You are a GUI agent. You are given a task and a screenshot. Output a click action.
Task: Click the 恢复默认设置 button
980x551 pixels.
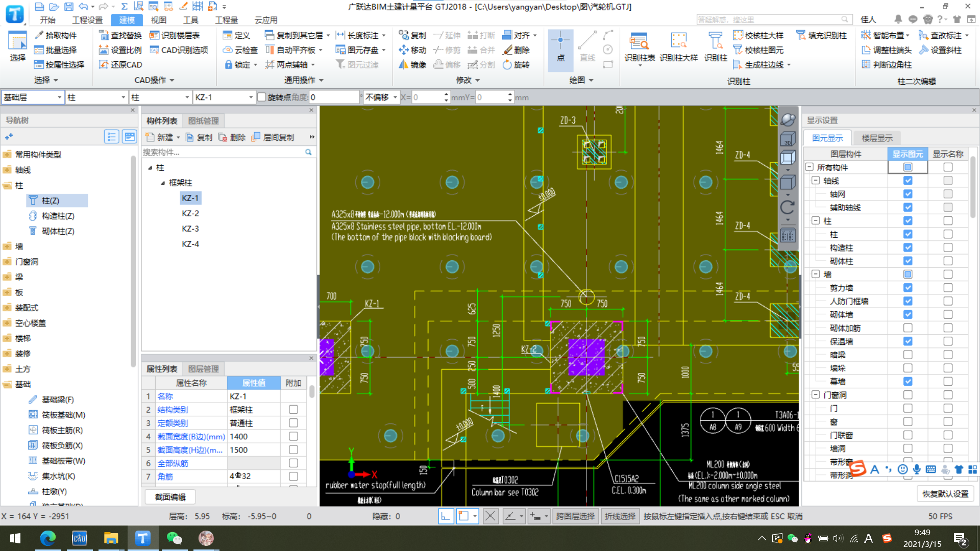(945, 494)
